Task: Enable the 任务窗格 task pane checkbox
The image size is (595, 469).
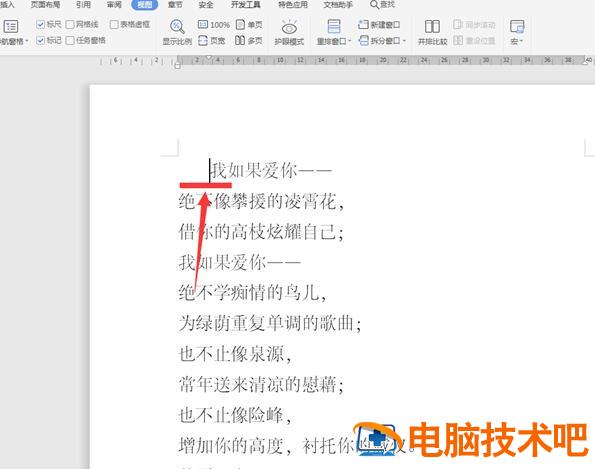Action: click(70, 40)
